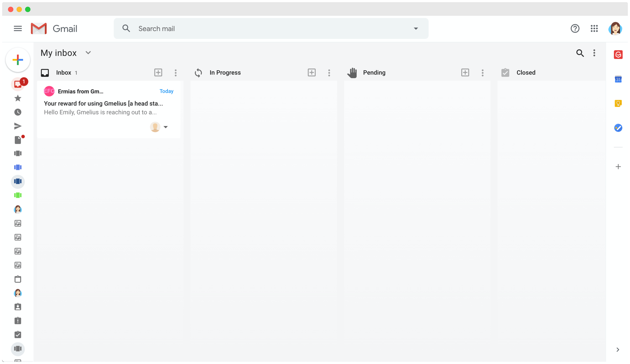Open the main hamburger menu
Image resolution: width=630 pixels, height=364 pixels.
pyautogui.click(x=18, y=28)
